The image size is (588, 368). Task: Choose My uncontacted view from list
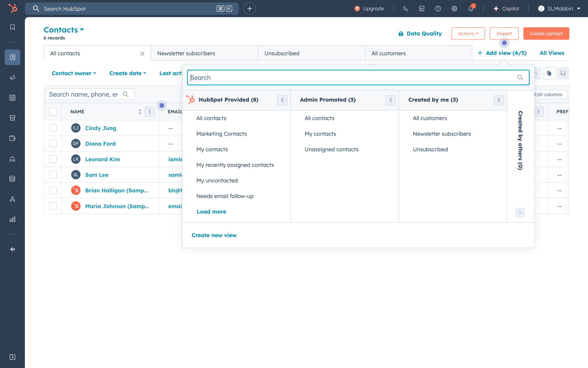[x=217, y=181]
